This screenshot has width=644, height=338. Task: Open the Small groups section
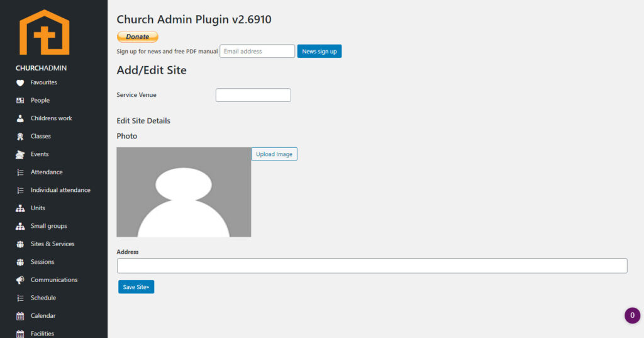click(x=48, y=226)
